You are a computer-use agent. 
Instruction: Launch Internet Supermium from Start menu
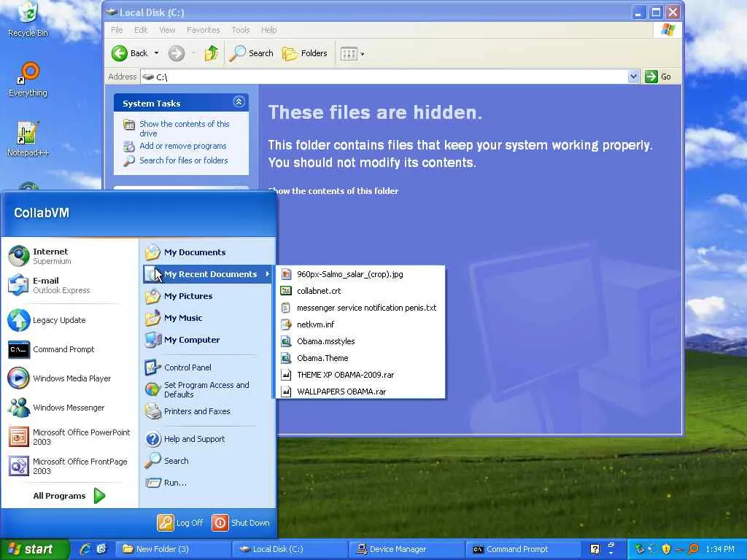[69, 256]
